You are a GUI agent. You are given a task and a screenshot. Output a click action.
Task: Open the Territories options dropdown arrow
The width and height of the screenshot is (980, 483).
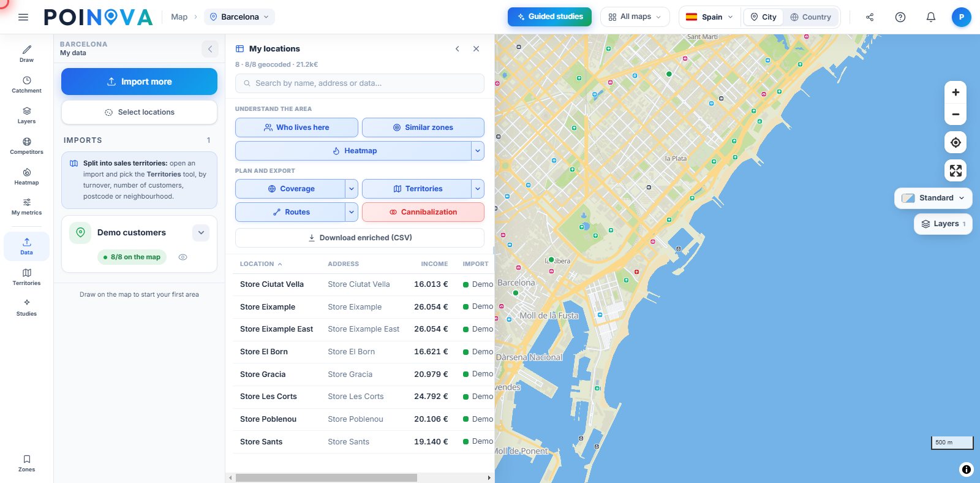(x=478, y=189)
